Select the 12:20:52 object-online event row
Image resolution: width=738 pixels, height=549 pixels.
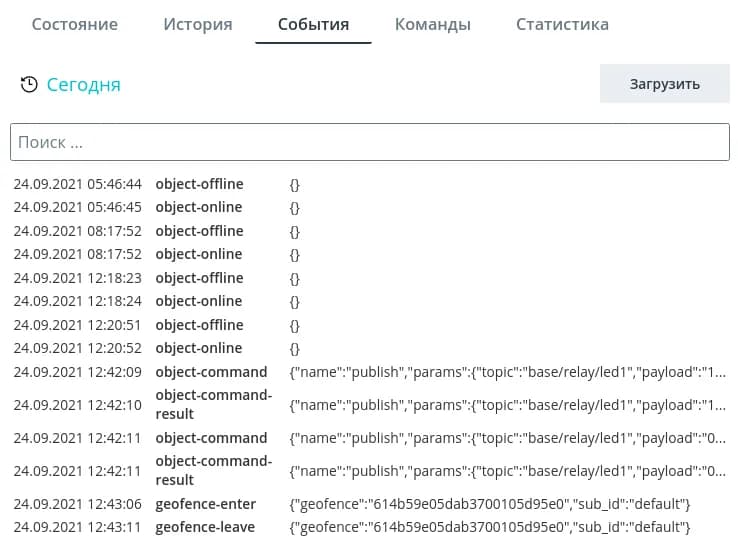point(199,348)
